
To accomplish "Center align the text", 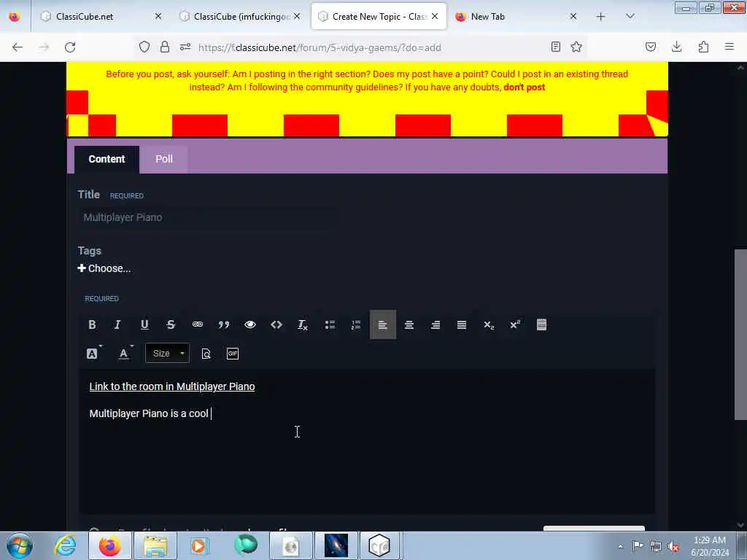I will pyautogui.click(x=409, y=324).
